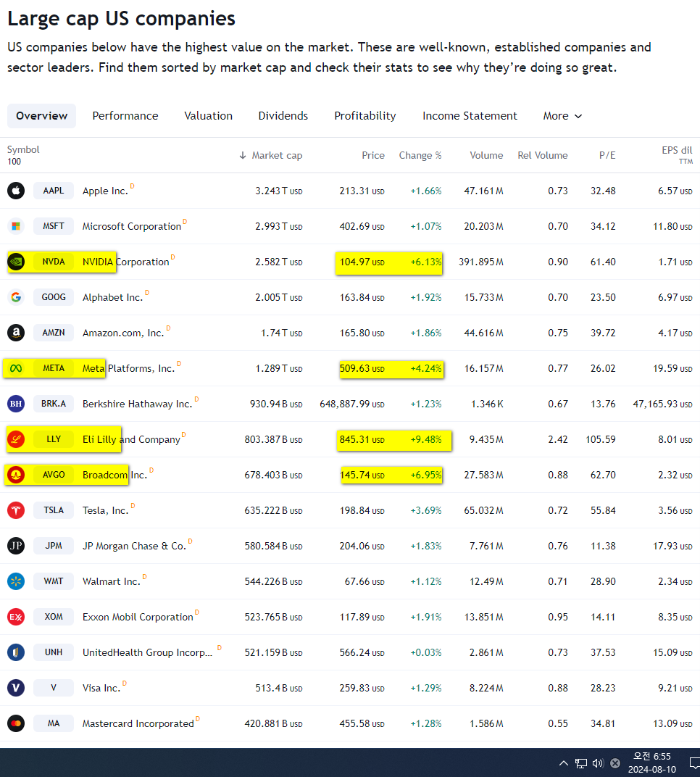This screenshot has height=777, width=700.
Task: Open the META ticker symbol button
Action: [54, 368]
